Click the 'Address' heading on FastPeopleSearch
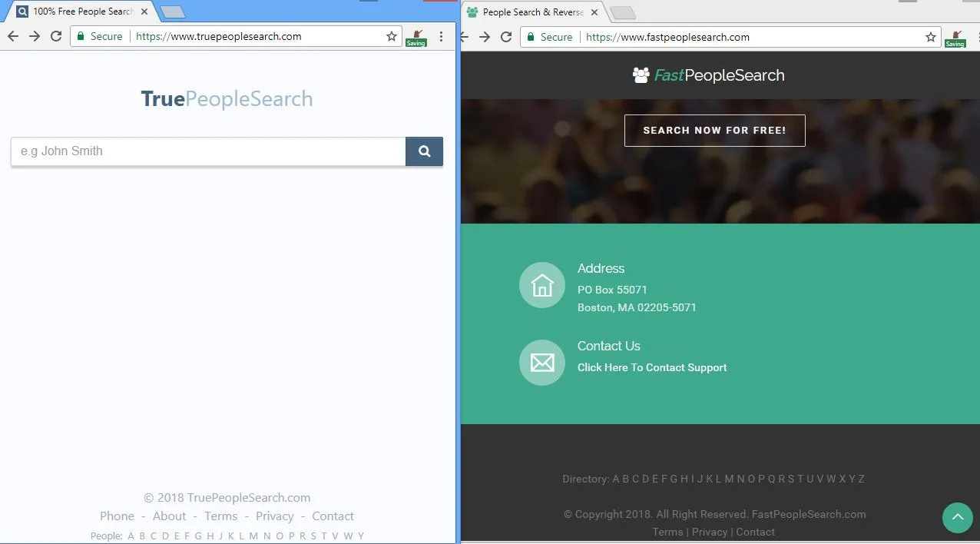980x544 pixels. tap(601, 268)
